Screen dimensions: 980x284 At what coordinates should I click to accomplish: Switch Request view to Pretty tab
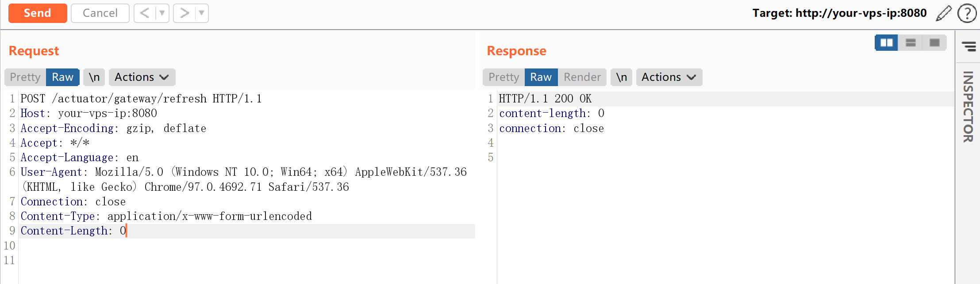pos(25,77)
